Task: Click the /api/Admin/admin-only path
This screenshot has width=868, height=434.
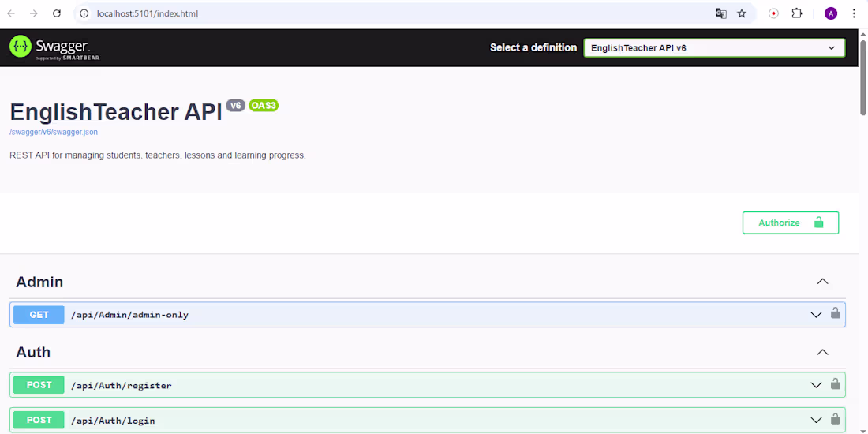Action: [x=129, y=315]
